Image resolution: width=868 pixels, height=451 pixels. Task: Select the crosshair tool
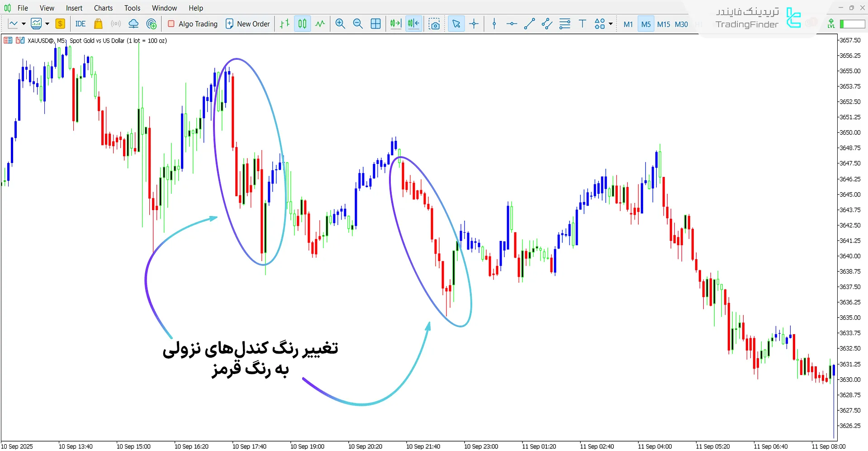[x=474, y=24]
